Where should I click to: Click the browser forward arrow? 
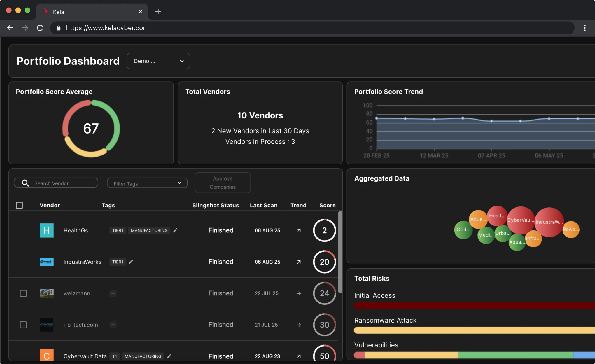coord(25,28)
